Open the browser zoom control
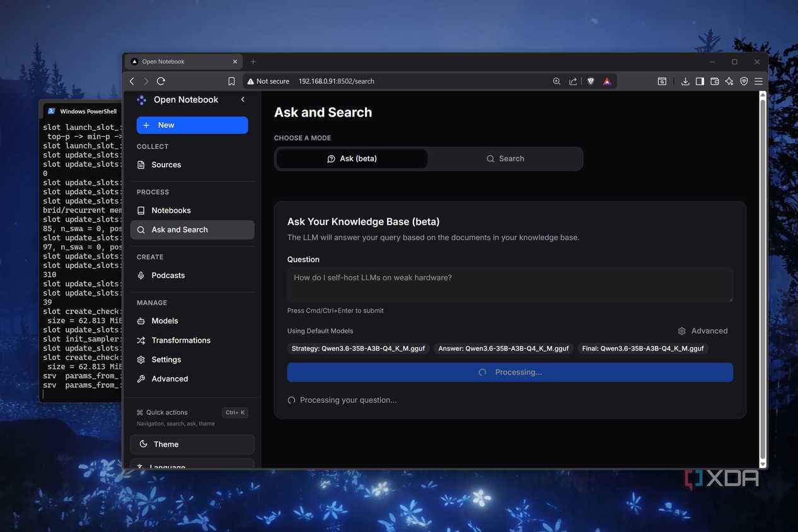The height and width of the screenshot is (532, 798). pos(557,81)
